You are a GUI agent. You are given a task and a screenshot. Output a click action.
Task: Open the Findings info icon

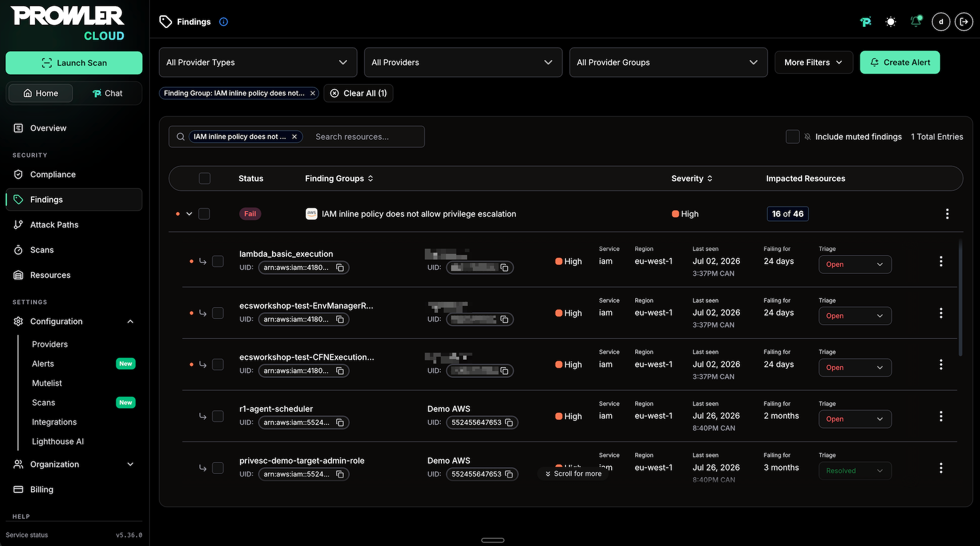[x=224, y=22]
